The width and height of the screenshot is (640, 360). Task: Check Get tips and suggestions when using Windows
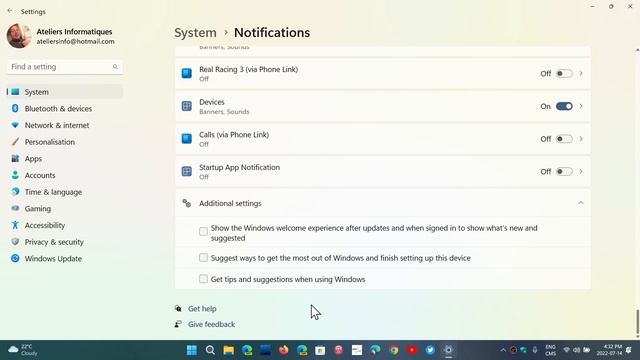(x=203, y=279)
